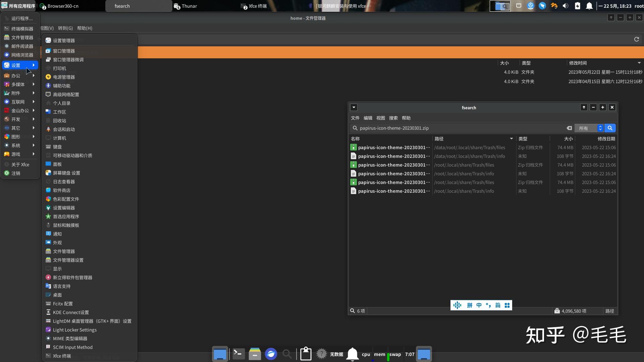The height and width of the screenshot is (362, 644).
Task: Open 设置管理器 from settings submenu
Action: click(89, 41)
